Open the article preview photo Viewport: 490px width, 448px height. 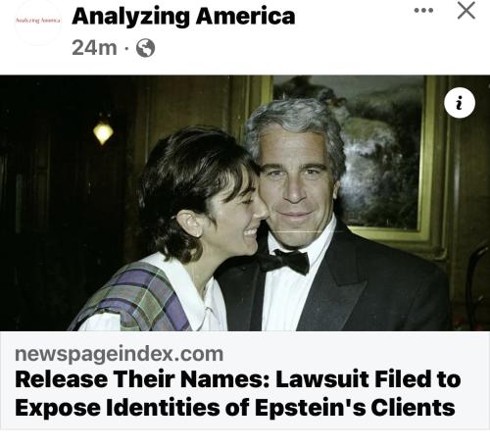245,203
